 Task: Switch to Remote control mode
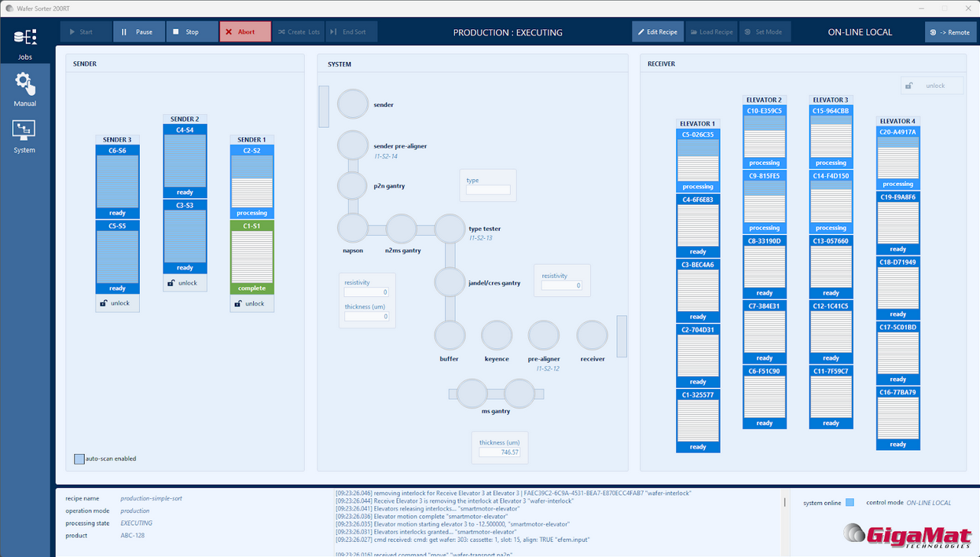pyautogui.click(x=950, y=32)
